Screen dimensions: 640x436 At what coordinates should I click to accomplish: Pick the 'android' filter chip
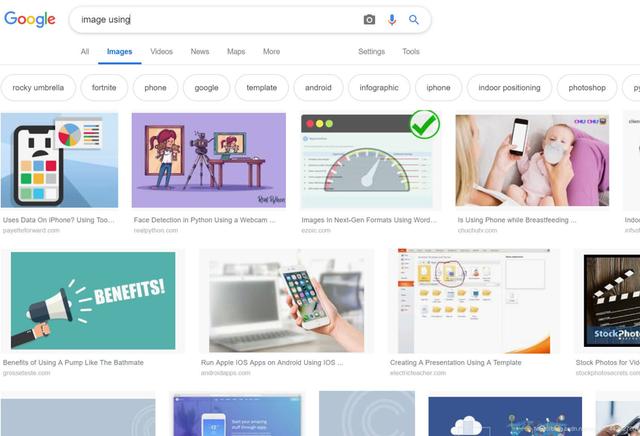pos(318,87)
